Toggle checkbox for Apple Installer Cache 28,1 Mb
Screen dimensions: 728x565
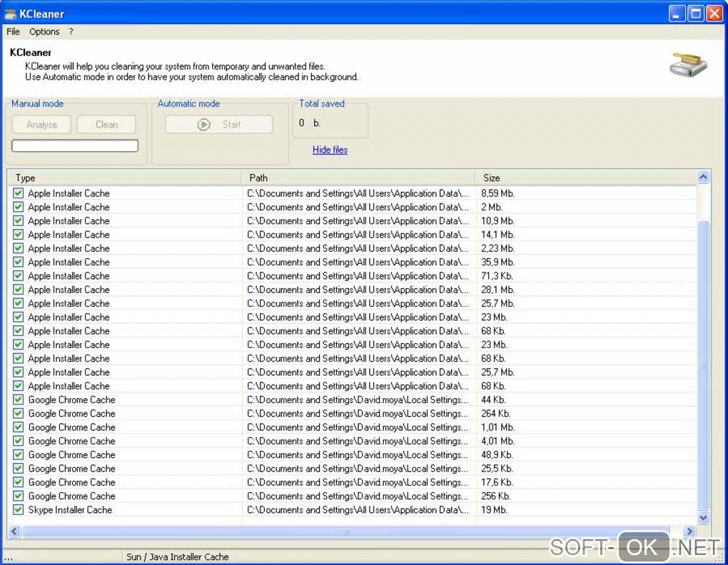[x=18, y=290]
